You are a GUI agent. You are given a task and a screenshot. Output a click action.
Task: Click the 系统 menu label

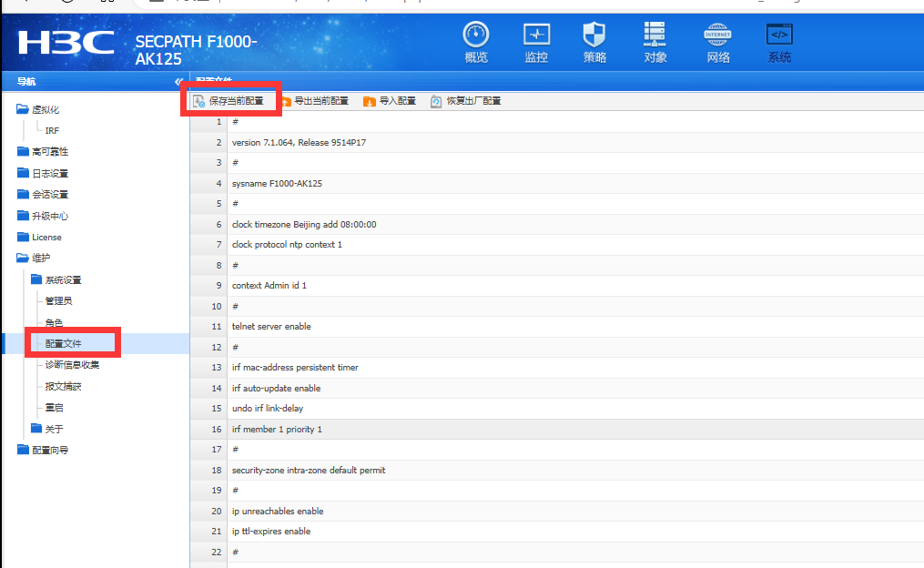coord(779,57)
